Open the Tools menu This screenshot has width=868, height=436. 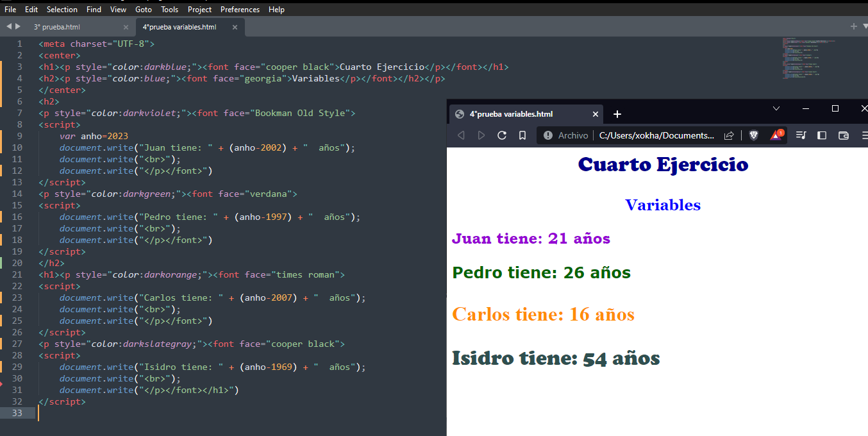169,9
